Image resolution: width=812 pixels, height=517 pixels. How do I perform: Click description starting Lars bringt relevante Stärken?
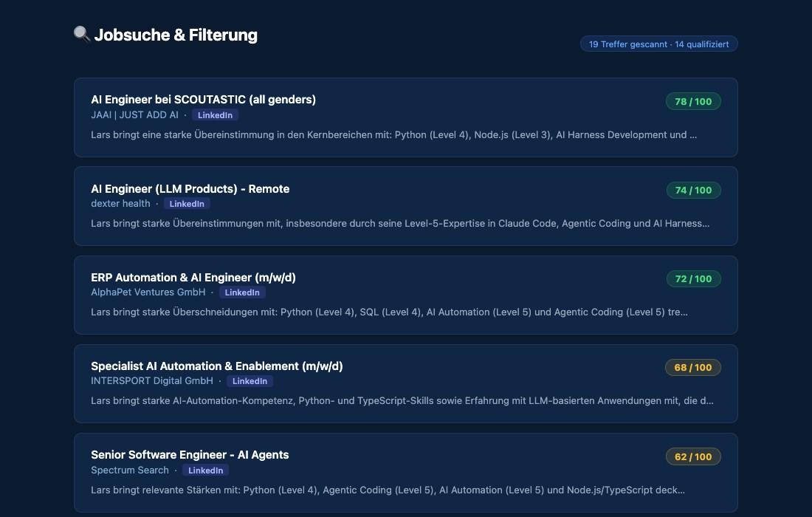[388, 490]
